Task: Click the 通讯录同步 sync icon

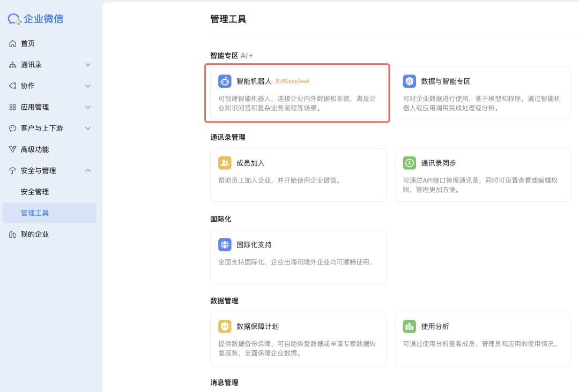Action: pos(410,163)
